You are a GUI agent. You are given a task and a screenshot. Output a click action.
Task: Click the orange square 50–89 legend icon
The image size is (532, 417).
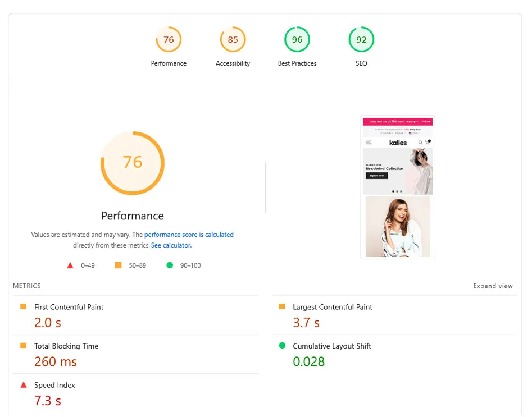(x=118, y=265)
